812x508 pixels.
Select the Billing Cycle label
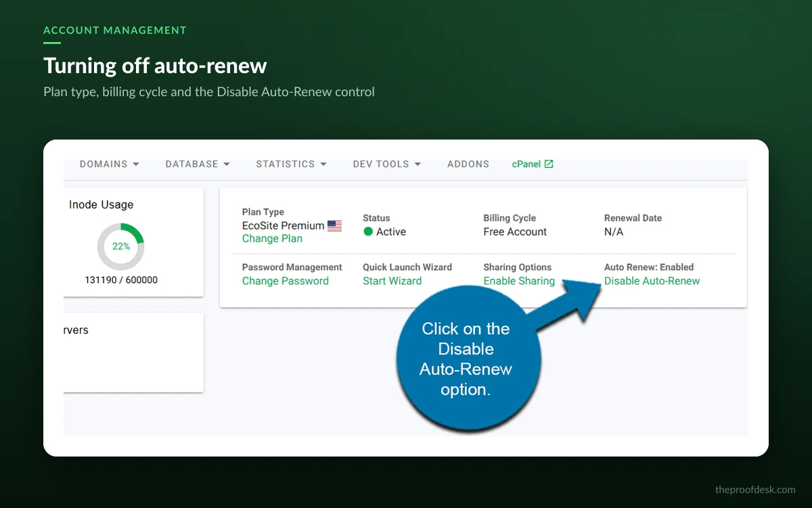click(510, 218)
